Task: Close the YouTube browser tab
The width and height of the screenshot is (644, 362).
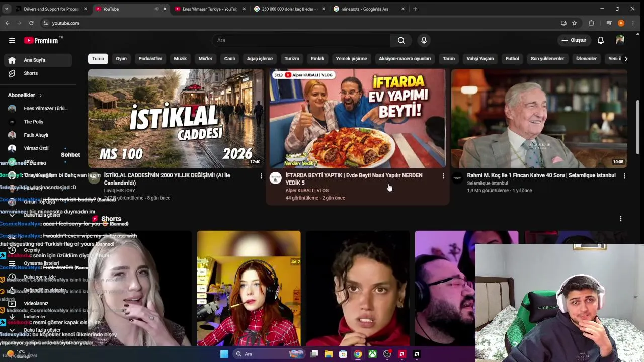Action: 165,9
